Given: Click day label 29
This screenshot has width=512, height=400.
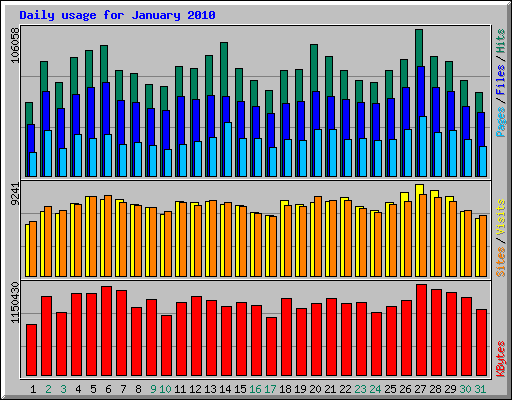Looking at the screenshot, I should [450, 389].
